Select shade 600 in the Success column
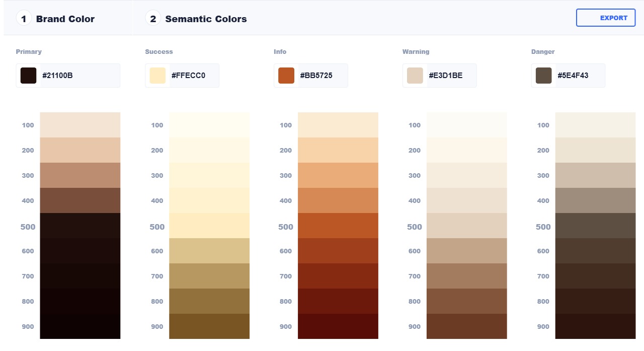The image size is (644, 351). 209,251
